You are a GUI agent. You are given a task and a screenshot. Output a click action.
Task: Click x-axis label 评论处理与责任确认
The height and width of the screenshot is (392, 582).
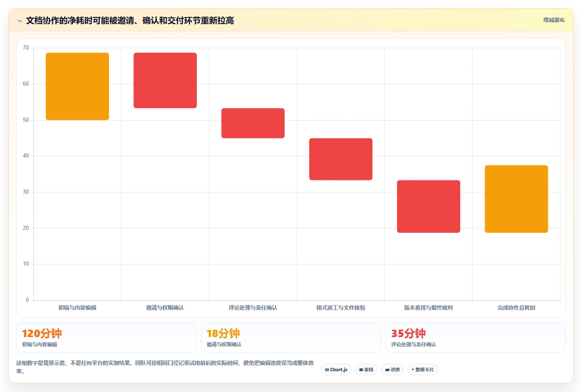point(253,308)
